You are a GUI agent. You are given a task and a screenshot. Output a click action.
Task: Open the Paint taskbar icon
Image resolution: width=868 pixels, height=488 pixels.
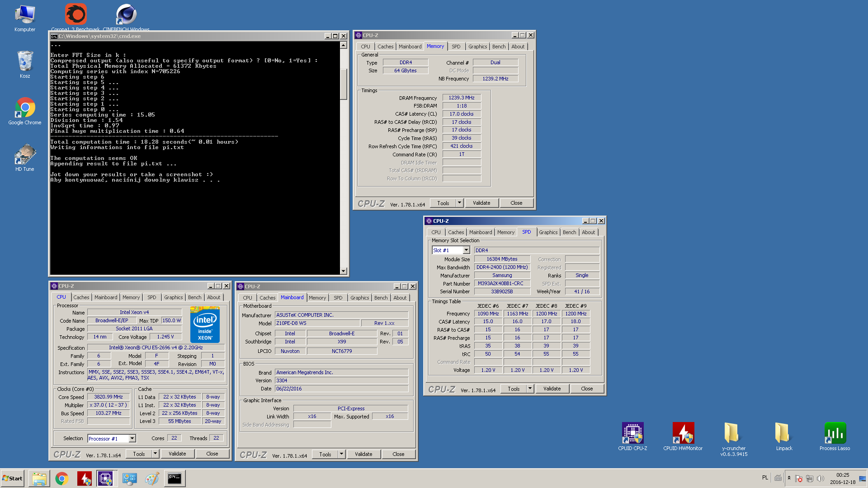(152, 479)
